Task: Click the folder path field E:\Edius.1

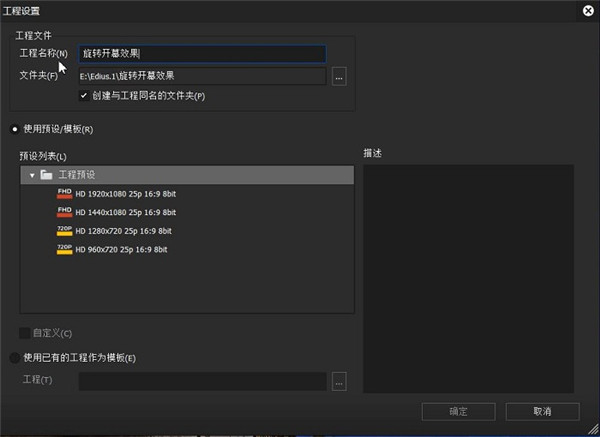Action: 202,76
